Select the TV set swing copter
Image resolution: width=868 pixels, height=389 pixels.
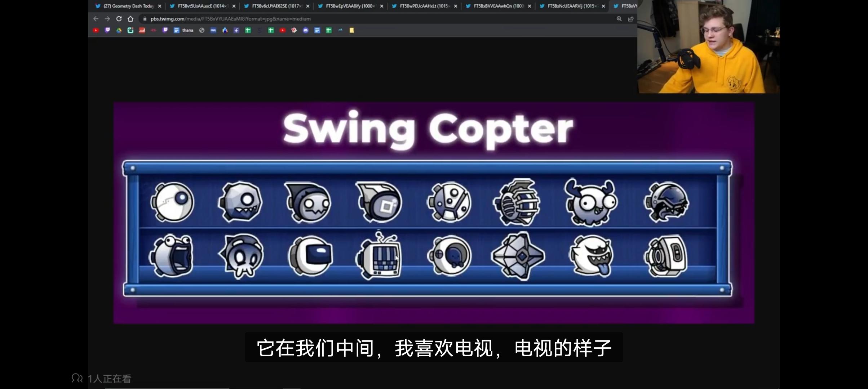378,256
